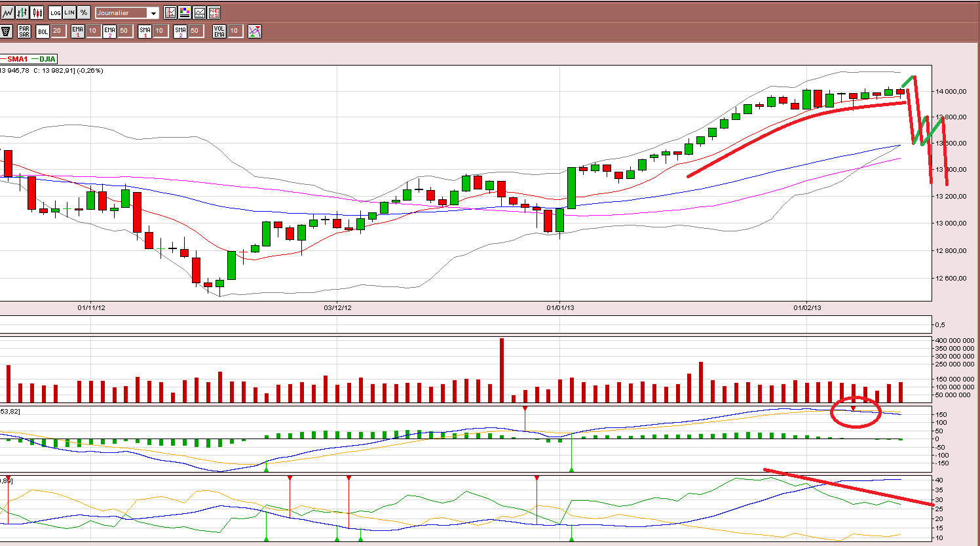
Task: Click the EMA 1 period field
Action: 92,31
